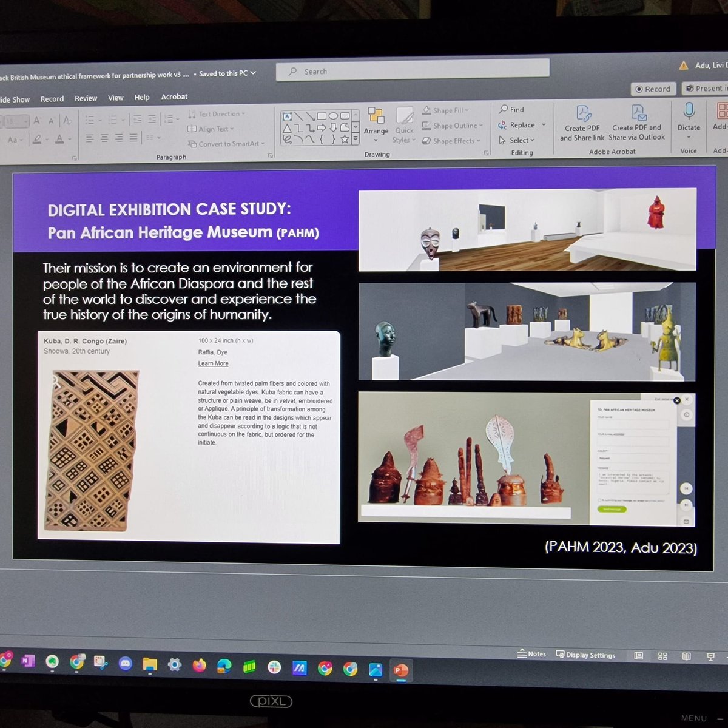Open Bullets dropdown arrow
Image resolution: width=728 pixels, height=728 pixels.
point(100,120)
